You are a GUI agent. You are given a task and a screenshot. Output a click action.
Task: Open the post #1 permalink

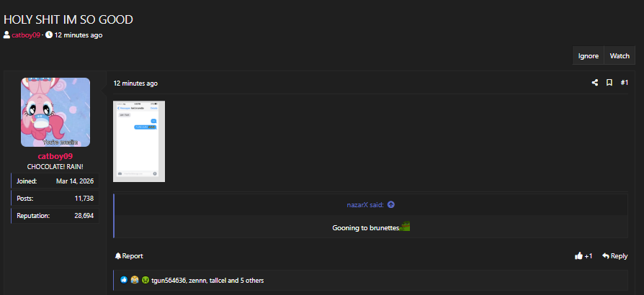coord(625,83)
